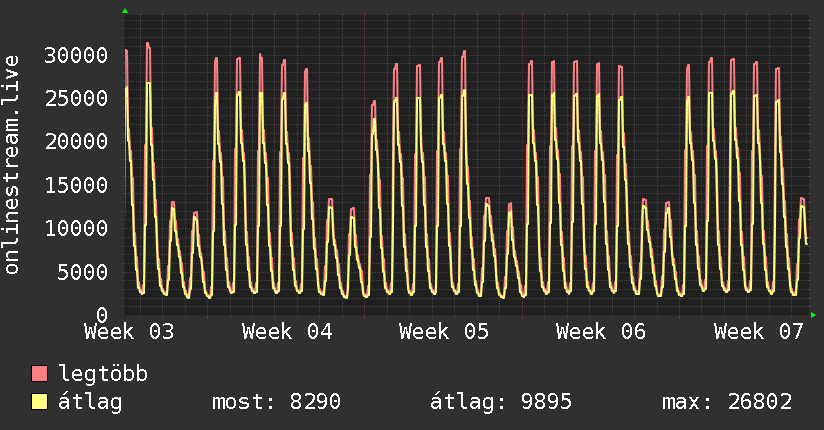Click the Week 05 axis label

click(x=444, y=332)
